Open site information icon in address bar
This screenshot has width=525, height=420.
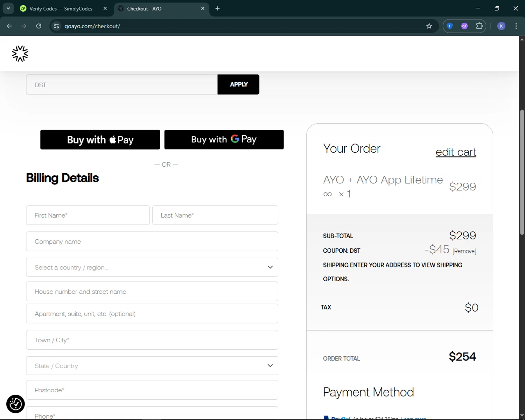tap(56, 26)
